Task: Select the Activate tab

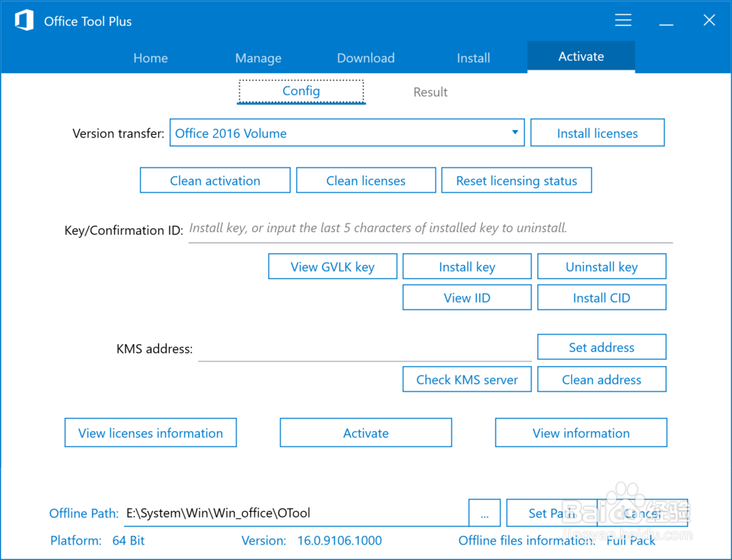Action: pyautogui.click(x=581, y=56)
